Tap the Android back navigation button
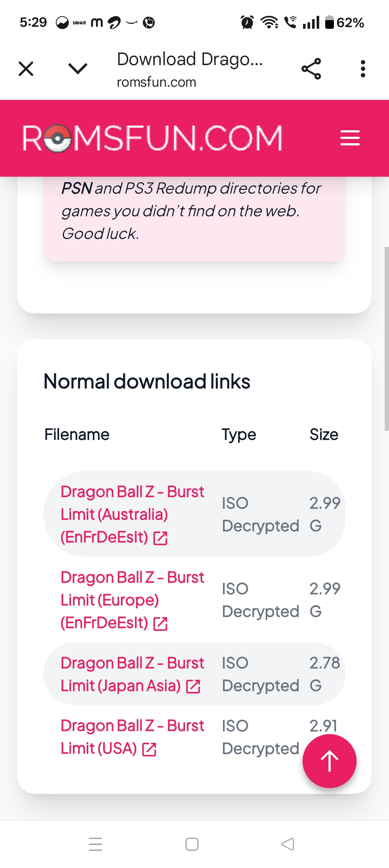Image resolution: width=389 pixels, height=868 pixels. (288, 844)
